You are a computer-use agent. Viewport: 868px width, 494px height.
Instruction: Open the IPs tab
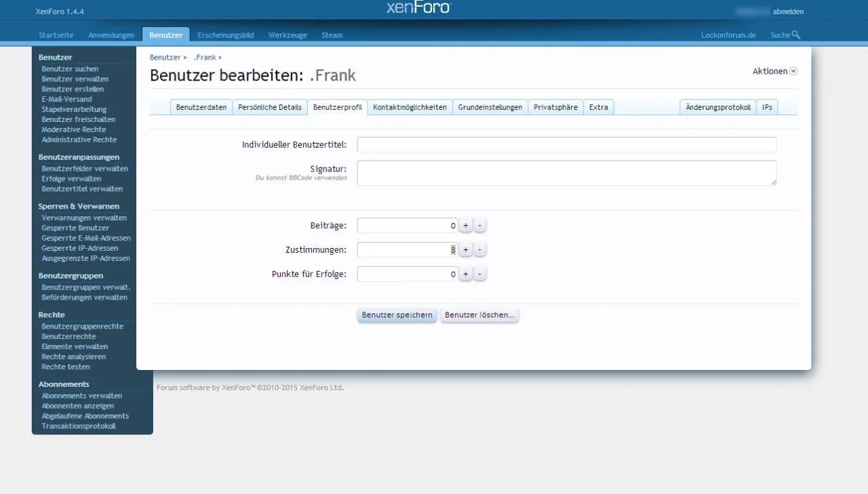pos(766,106)
